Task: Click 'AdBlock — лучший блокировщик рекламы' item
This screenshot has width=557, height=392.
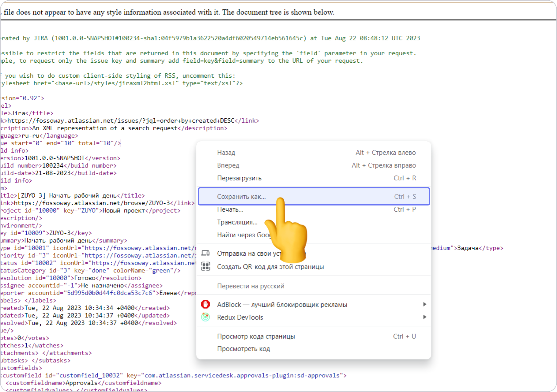Action: [282, 305]
